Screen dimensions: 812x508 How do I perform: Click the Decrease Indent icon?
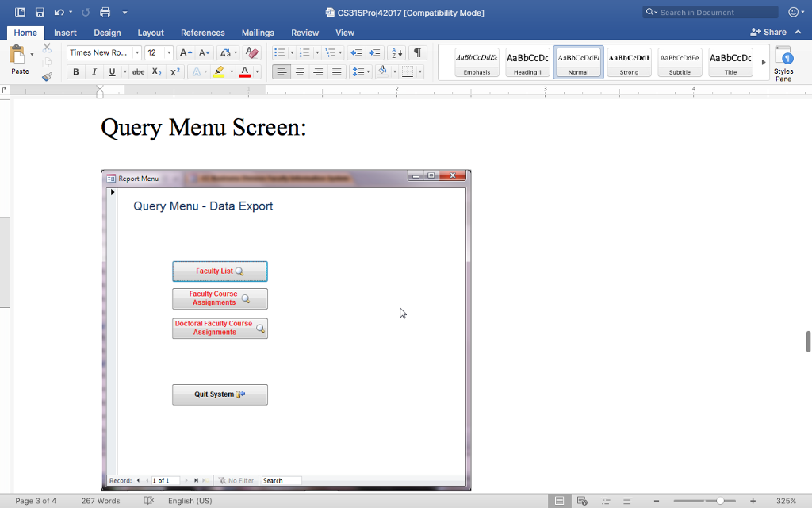[356, 53]
